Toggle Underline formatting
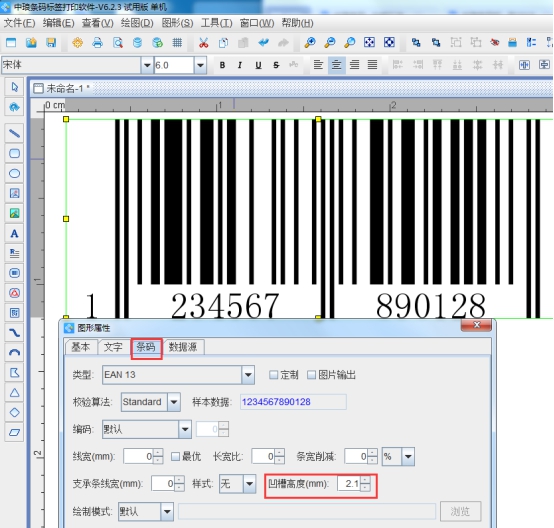This screenshot has width=554, height=528. [x=258, y=65]
